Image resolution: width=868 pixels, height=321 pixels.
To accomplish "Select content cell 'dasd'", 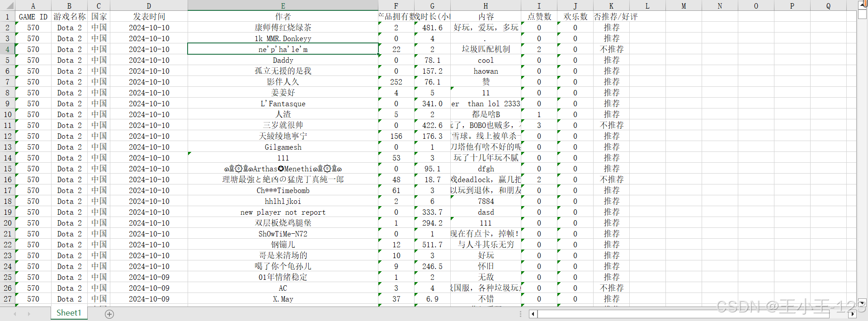I will coord(486,212).
